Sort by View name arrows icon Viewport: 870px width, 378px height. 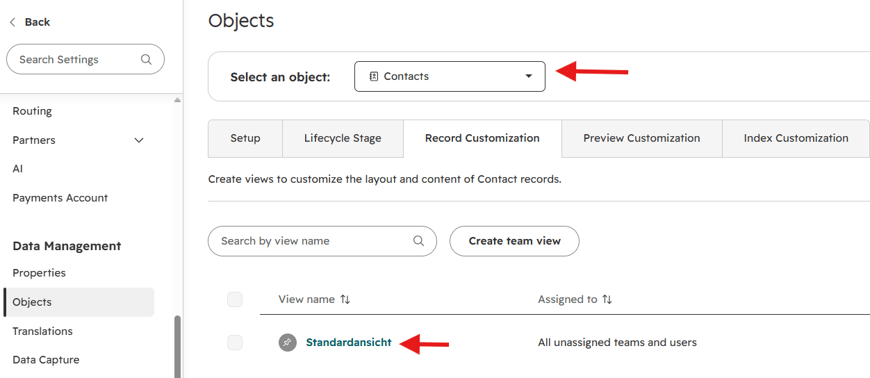(345, 300)
